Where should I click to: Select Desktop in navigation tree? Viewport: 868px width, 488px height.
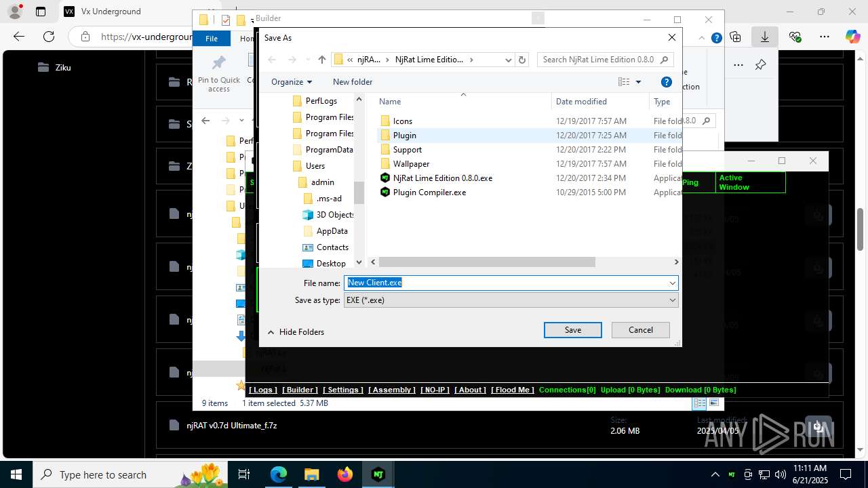(331, 263)
